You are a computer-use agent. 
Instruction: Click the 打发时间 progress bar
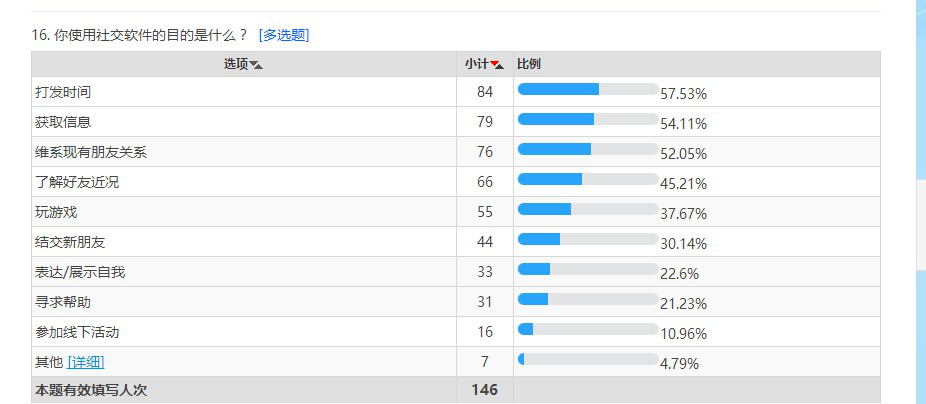pyautogui.click(x=587, y=89)
